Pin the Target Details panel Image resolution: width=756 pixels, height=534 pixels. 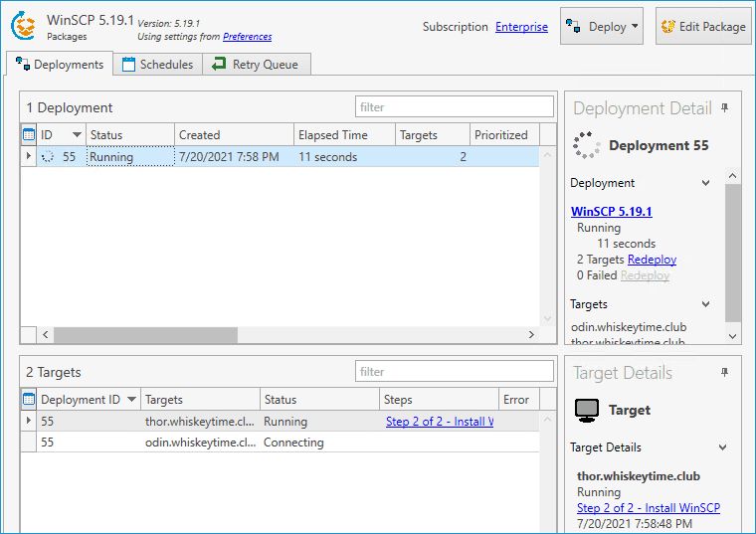(724, 373)
